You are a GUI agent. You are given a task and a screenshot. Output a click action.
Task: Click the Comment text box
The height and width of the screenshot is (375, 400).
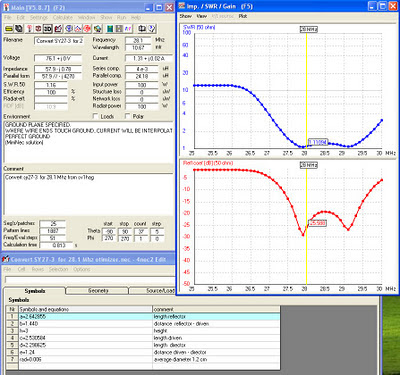click(x=88, y=194)
